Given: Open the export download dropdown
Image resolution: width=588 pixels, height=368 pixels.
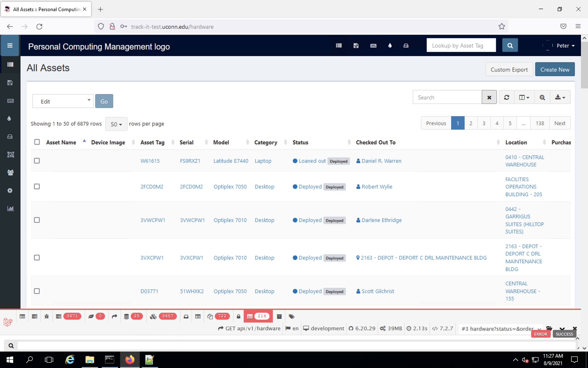Looking at the screenshot, I should 560,97.
